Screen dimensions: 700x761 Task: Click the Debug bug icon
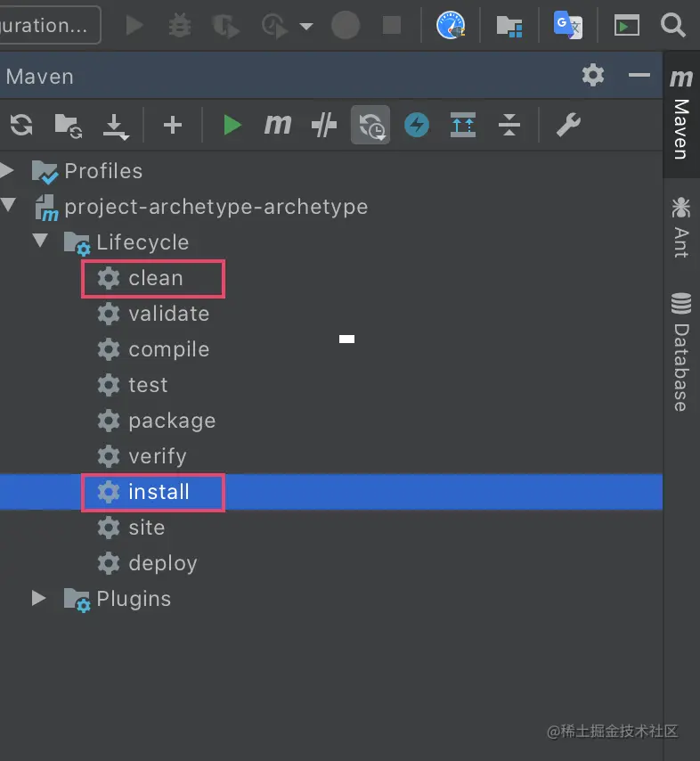[x=180, y=25]
